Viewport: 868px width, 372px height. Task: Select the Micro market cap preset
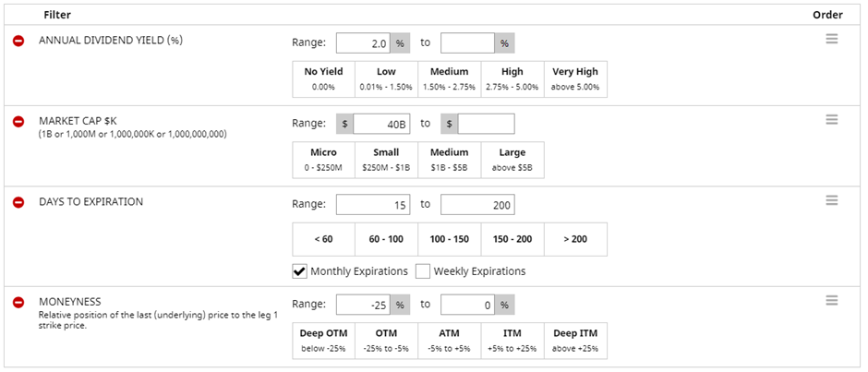click(x=323, y=159)
